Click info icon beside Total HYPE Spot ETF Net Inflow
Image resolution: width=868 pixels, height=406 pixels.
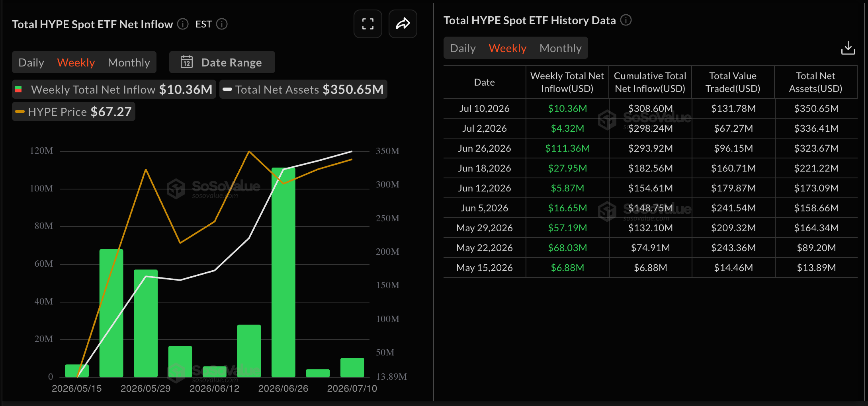183,24
